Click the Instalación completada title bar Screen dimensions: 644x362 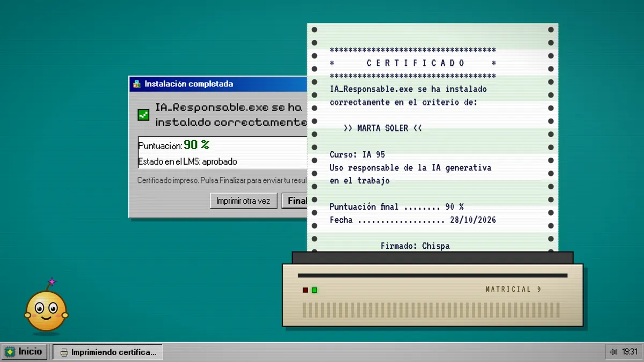[218, 84]
